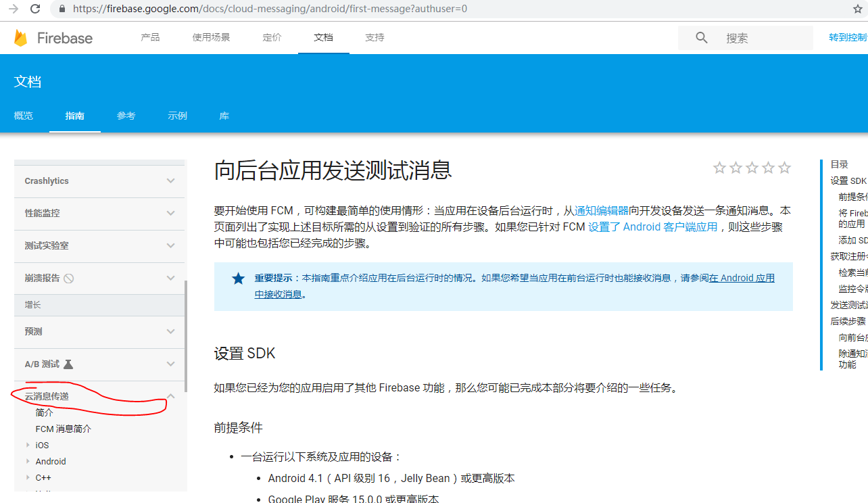Viewport: 868px width, 503px height.
Task: Switch to the 概览 tab
Action: (x=24, y=116)
